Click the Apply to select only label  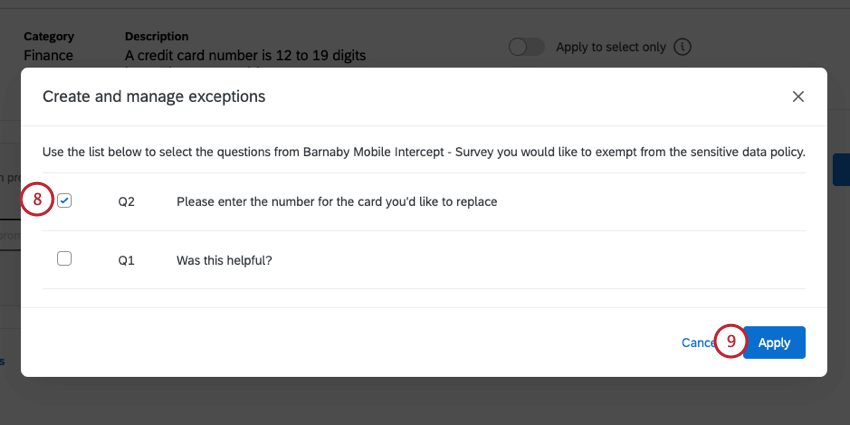(610, 47)
